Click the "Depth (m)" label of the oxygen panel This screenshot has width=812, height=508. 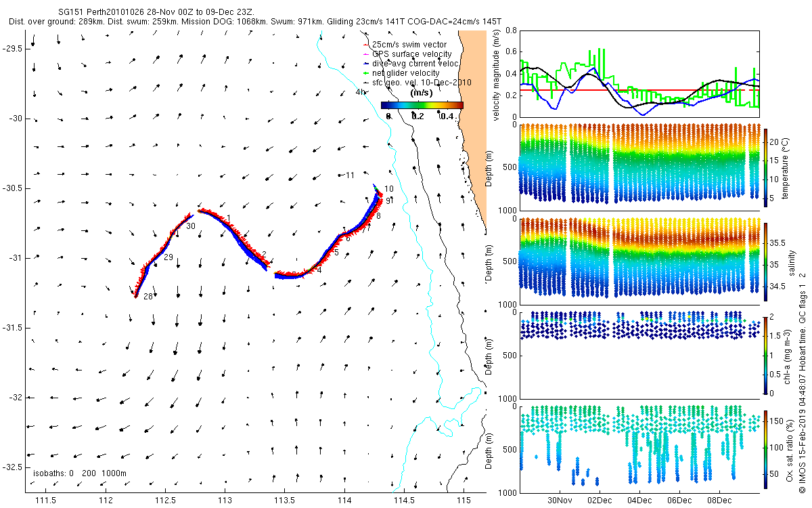[x=489, y=449]
